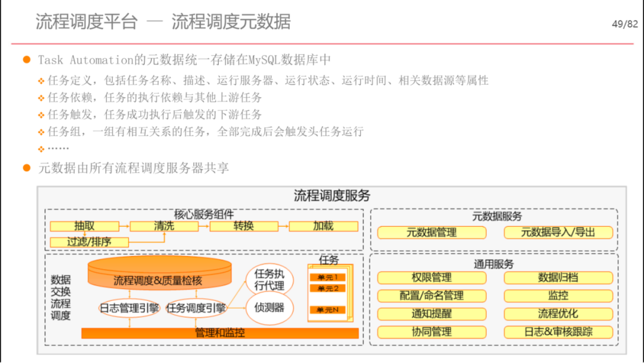Select the 通知提醒 box
The height and width of the screenshot is (363, 644).
(432, 314)
